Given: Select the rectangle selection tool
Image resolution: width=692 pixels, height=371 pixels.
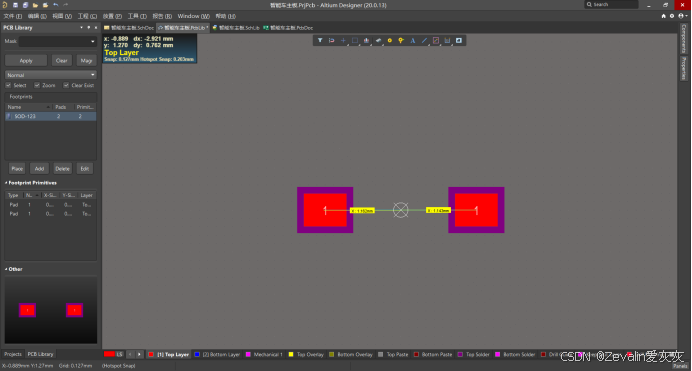Looking at the screenshot, I should click(x=354, y=41).
